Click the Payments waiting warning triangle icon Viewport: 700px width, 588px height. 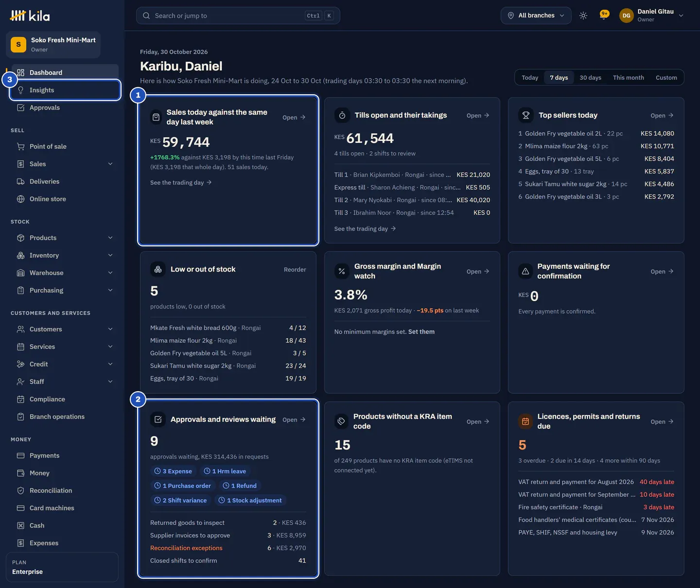[x=525, y=271]
